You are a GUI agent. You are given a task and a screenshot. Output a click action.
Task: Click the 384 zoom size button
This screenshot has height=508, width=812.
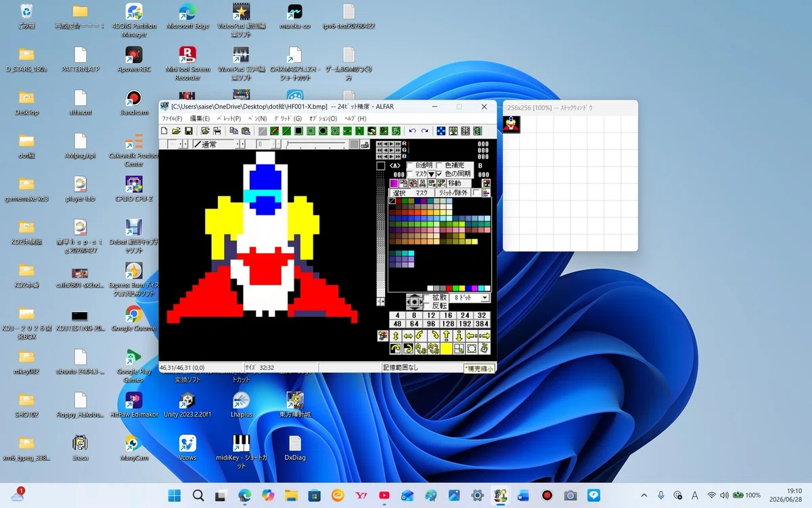pyautogui.click(x=481, y=324)
